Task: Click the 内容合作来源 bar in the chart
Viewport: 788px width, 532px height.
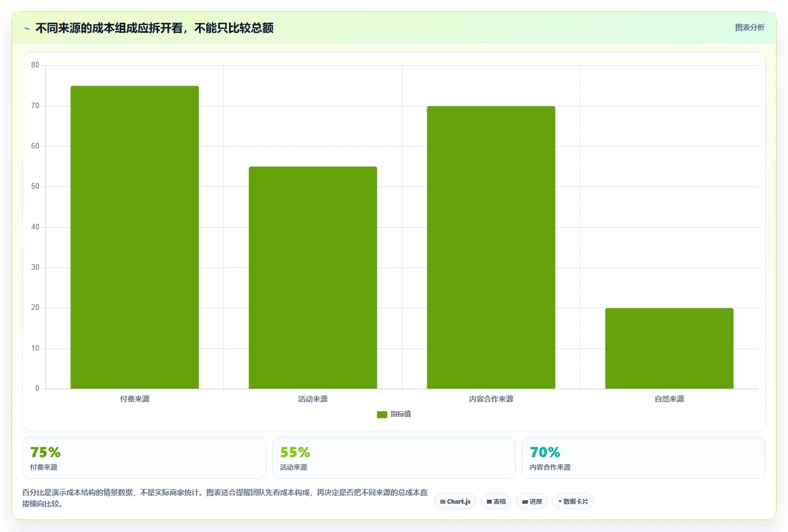Action: coord(491,248)
